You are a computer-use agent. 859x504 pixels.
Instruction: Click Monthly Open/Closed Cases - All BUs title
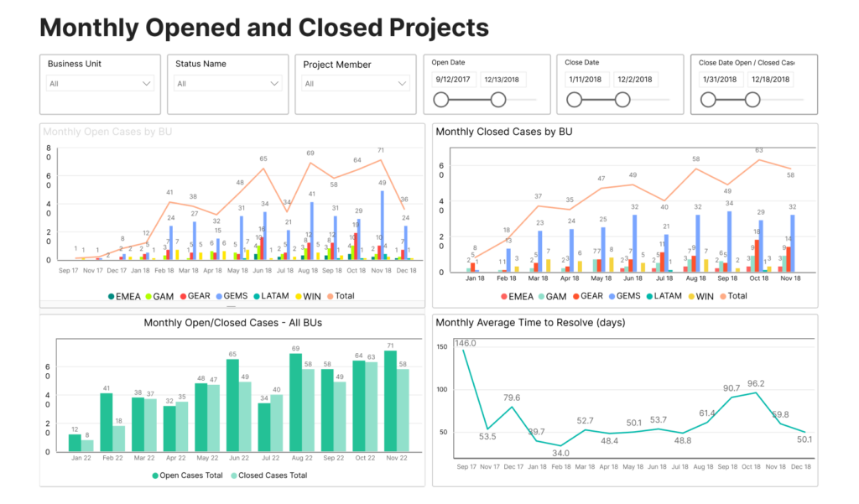(x=233, y=323)
